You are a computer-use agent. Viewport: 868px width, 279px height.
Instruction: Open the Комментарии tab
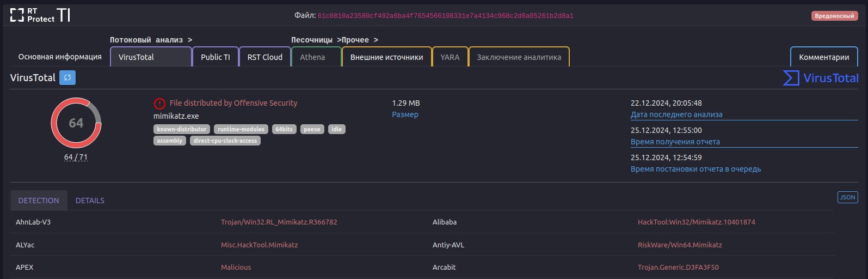(x=824, y=57)
